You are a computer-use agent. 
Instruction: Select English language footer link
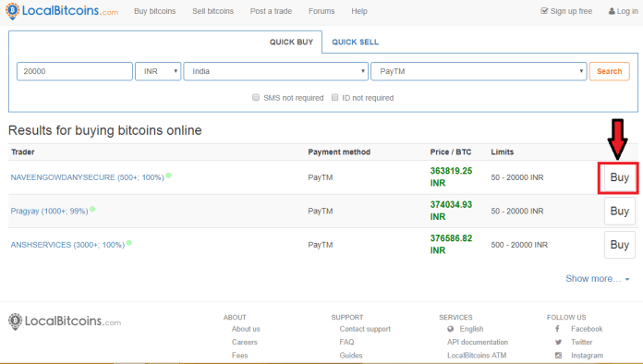[471, 329]
